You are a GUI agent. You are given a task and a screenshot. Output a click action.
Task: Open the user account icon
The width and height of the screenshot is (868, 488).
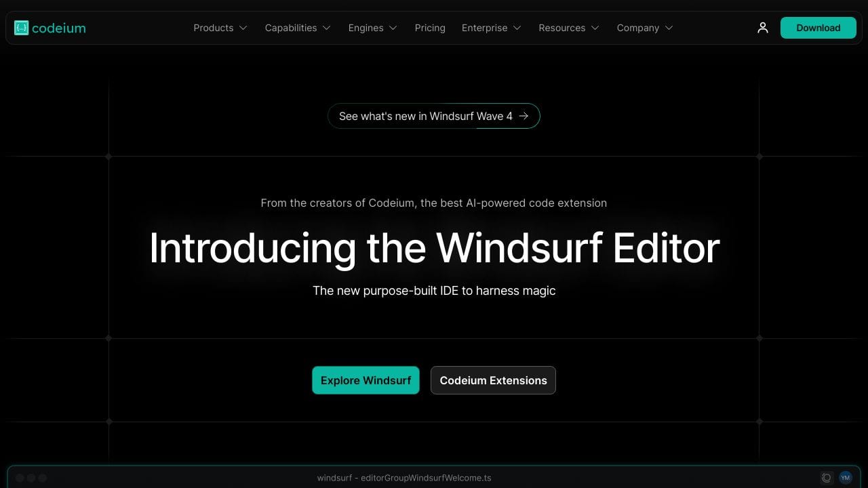(763, 28)
